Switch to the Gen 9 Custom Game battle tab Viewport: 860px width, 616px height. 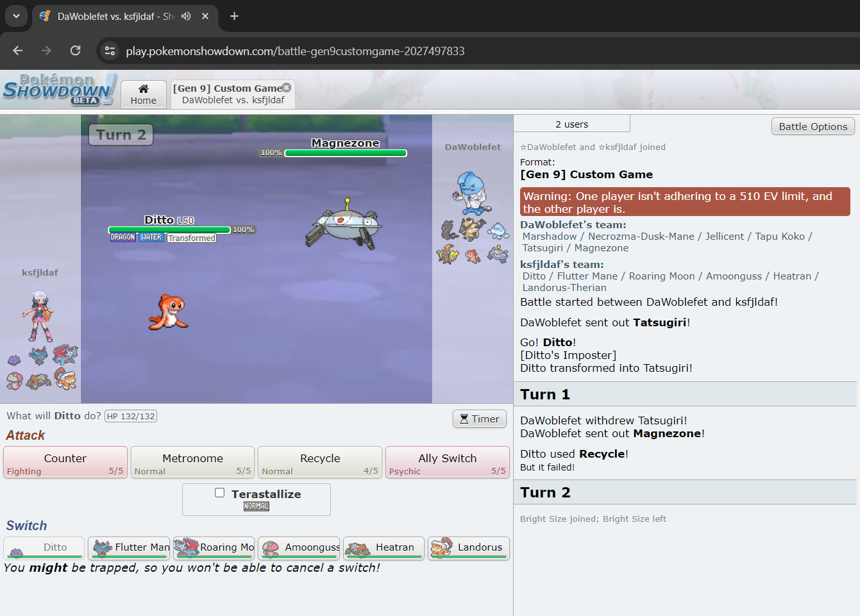233,94
